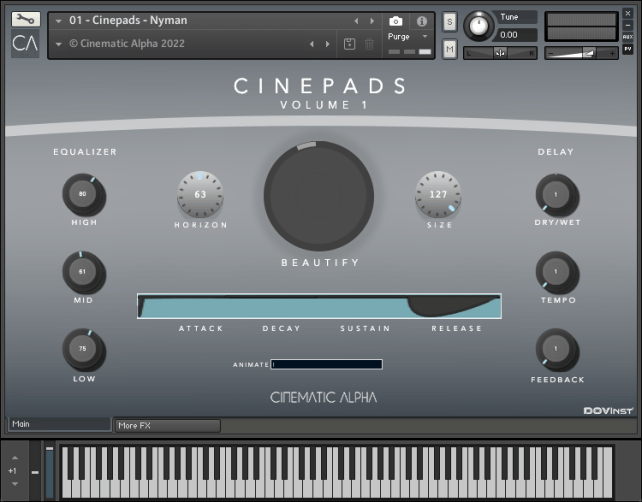Decrease volume with the minus button
The width and height of the screenshot is (642, 502).
pyautogui.click(x=551, y=54)
